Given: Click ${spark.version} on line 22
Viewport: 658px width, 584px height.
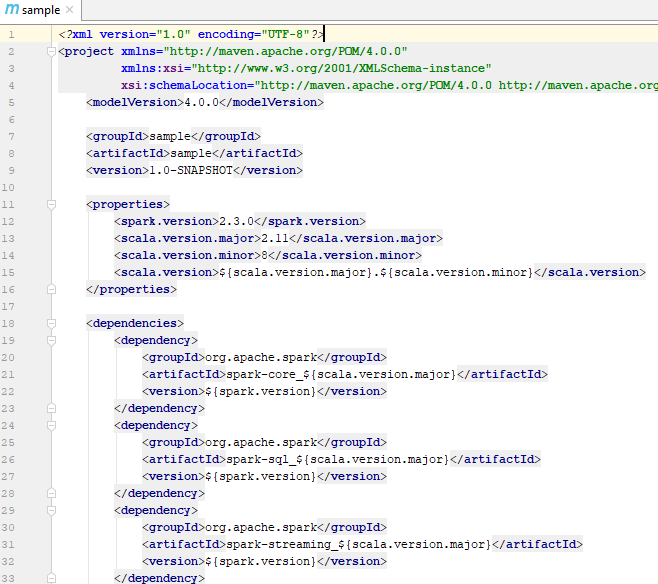Looking at the screenshot, I should (x=261, y=391).
